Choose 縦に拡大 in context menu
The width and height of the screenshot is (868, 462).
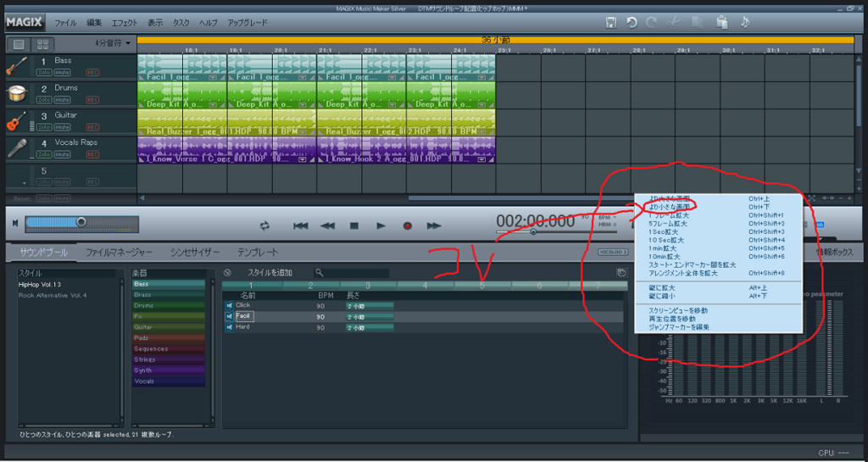pos(661,287)
